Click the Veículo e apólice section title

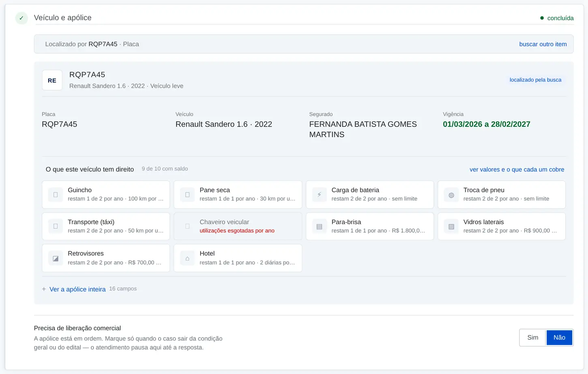pos(63,17)
